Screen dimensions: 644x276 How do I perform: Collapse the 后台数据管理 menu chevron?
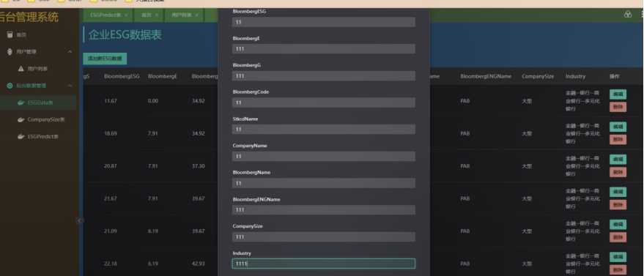click(70, 86)
